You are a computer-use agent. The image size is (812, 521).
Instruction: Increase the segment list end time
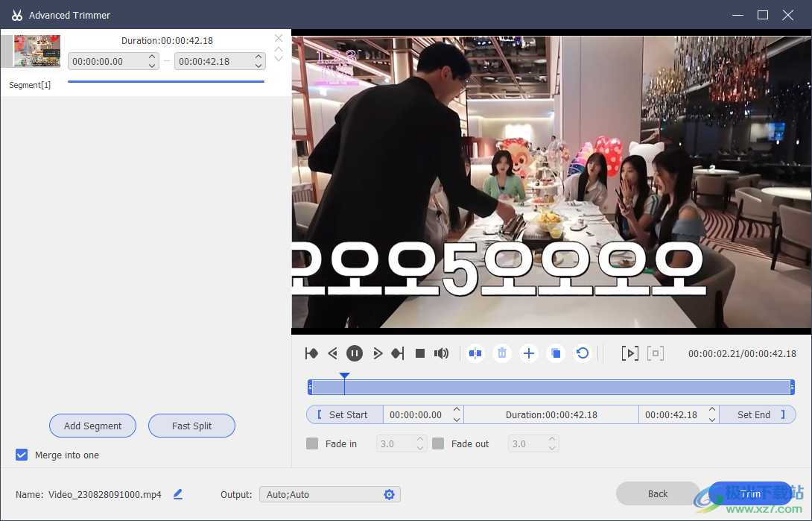coord(258,57)
